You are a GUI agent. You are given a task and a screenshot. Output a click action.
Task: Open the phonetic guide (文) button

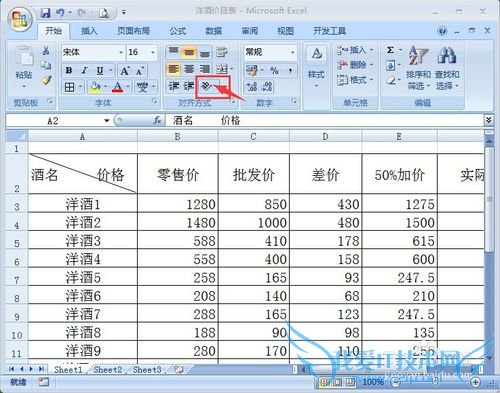[x=142, y=87]
